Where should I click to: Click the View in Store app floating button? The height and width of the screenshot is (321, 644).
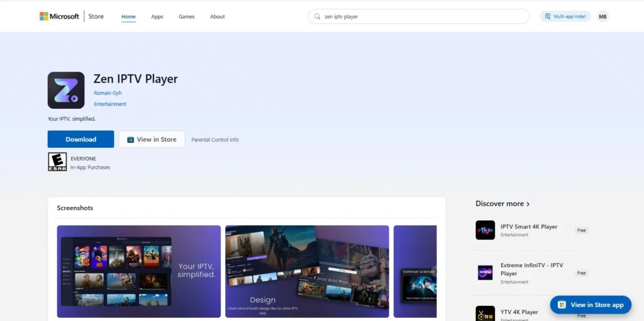pos(591,305)
